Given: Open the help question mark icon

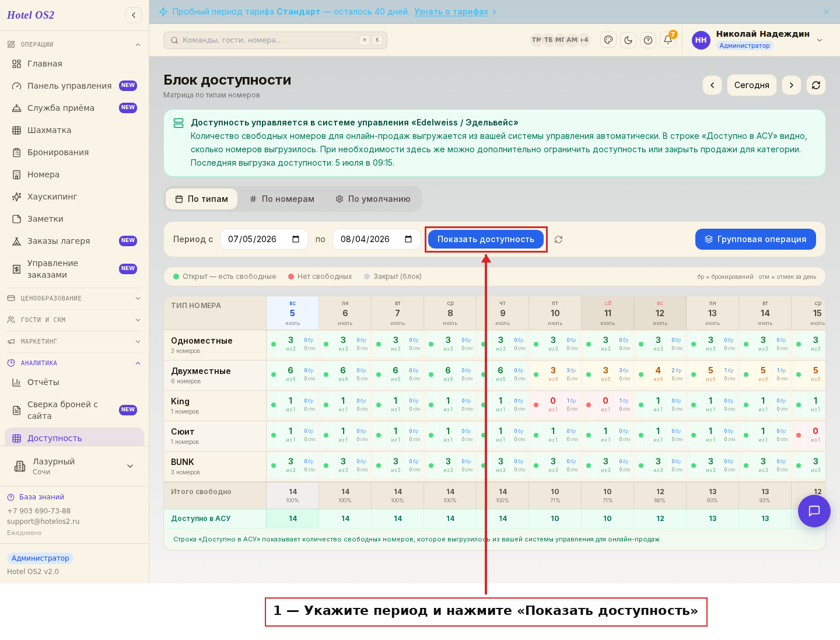Looking at the screenshot, I should click(648, 40).
